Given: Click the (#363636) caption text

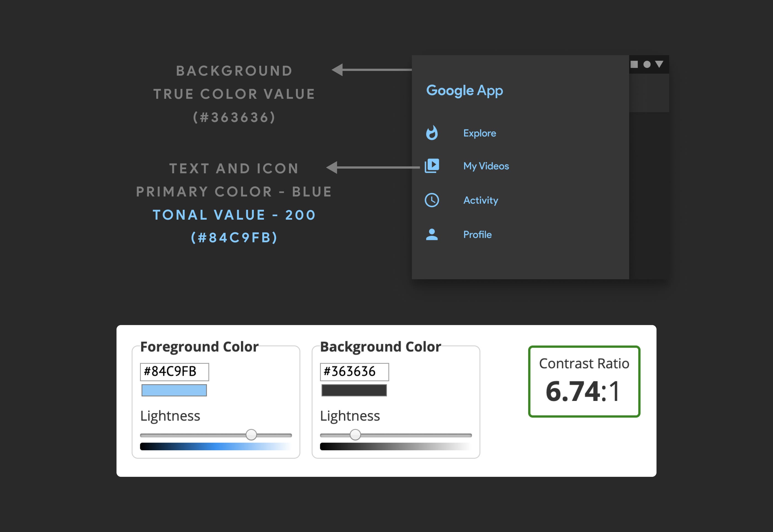Looking at the screenshot, I should pyautogui.click(x=234, y=117).
